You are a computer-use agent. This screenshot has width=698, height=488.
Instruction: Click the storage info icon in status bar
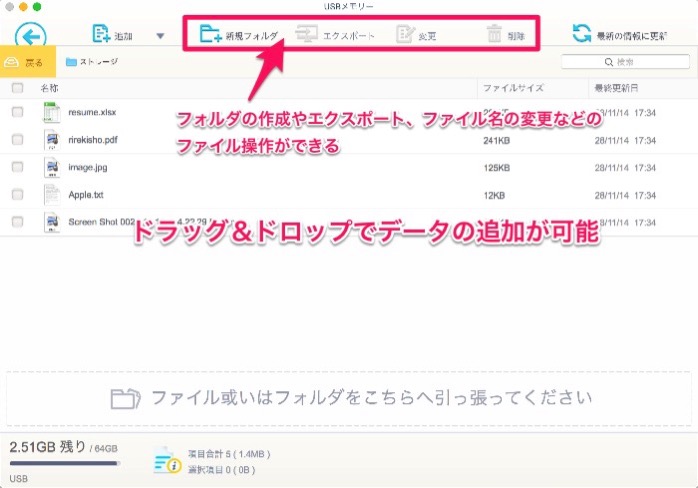(167, 459)
